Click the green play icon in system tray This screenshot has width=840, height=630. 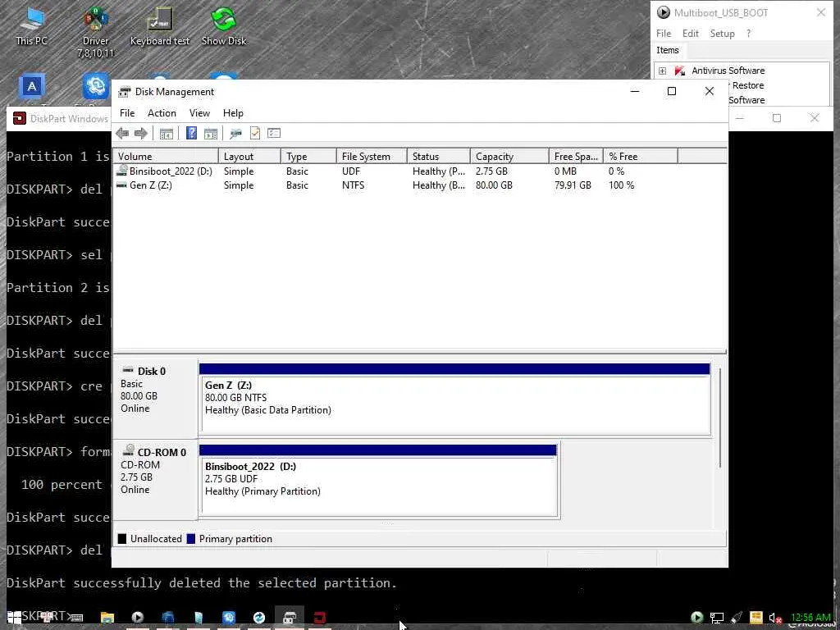(x=696, y=618)
